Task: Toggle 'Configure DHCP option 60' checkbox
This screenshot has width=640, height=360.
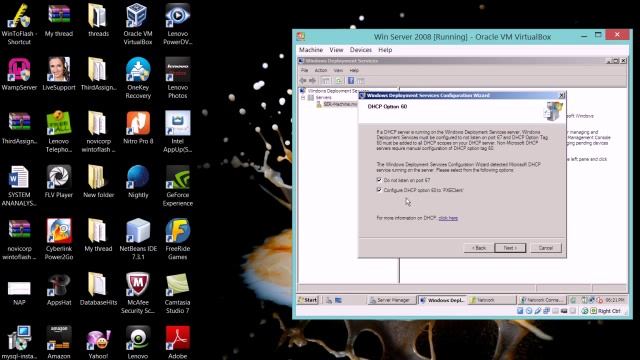Action: 379,190
